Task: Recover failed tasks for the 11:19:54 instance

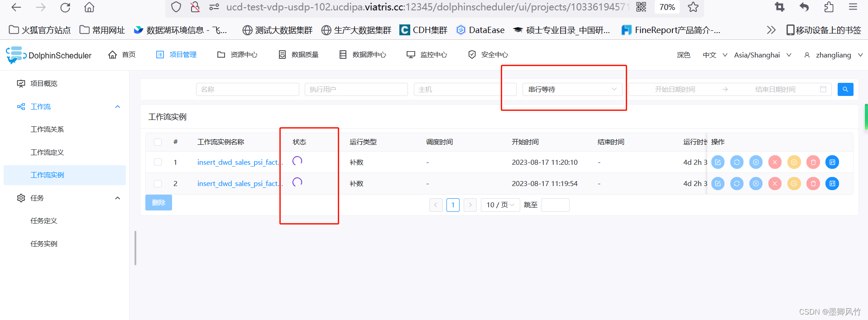Action: click(756, 183)
